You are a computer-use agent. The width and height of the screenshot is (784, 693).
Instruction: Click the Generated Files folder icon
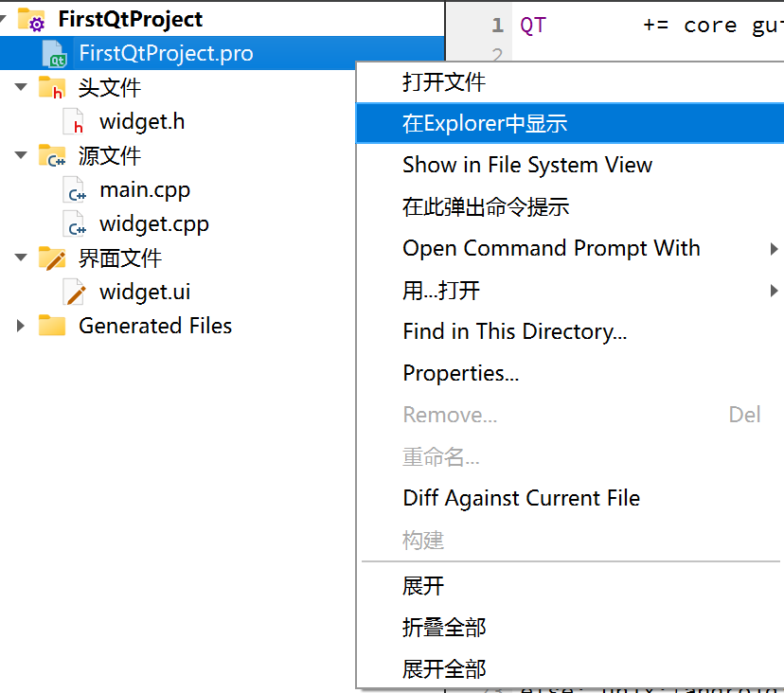point(51,326)
